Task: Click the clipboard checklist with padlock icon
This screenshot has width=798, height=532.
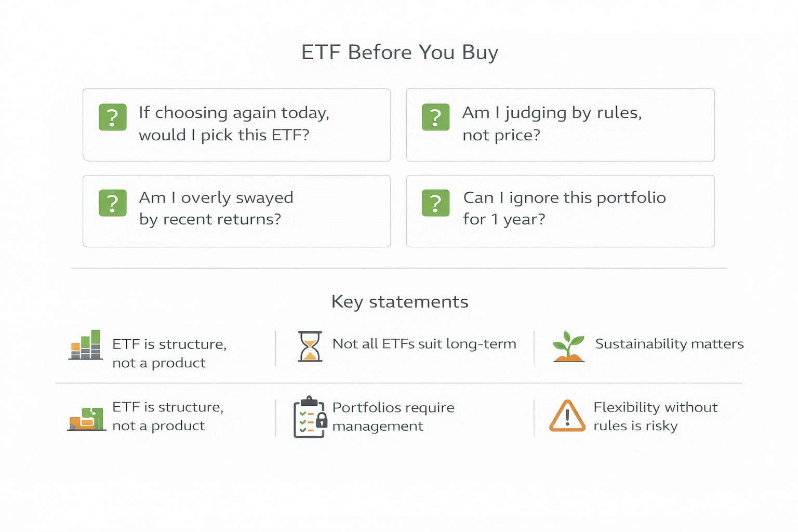Action: (x=310, y=417)
